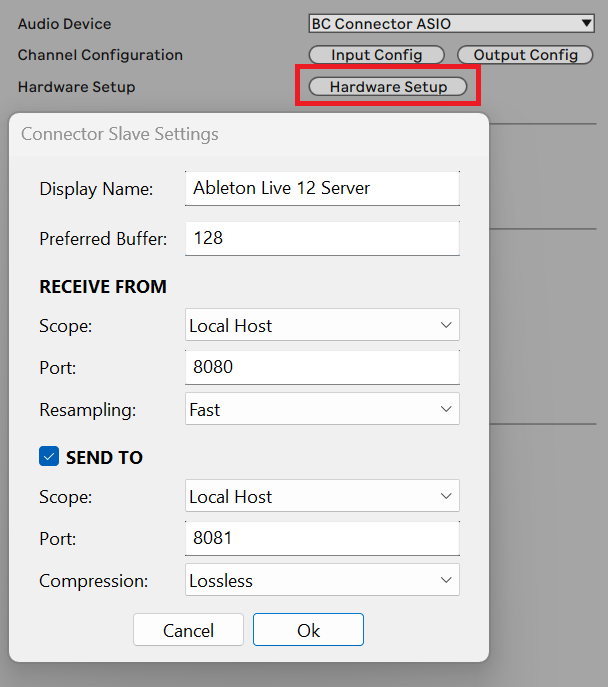
Task: Click the Channel Configuration label
Action: click(x=100, y=55)
